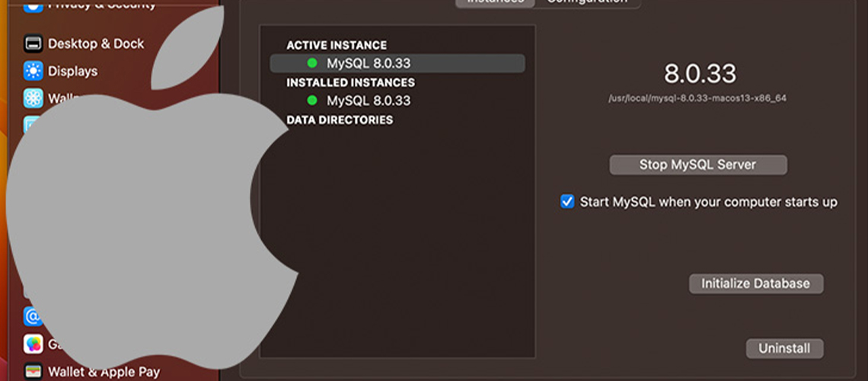Open the Desktop & Dock icon in sidebar

(34, 43)
